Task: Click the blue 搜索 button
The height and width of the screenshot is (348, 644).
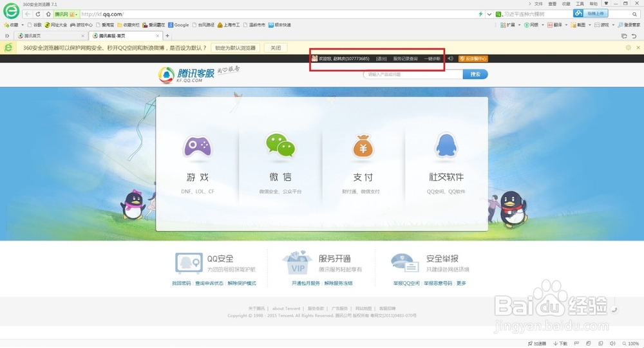Action: [475, 74]
